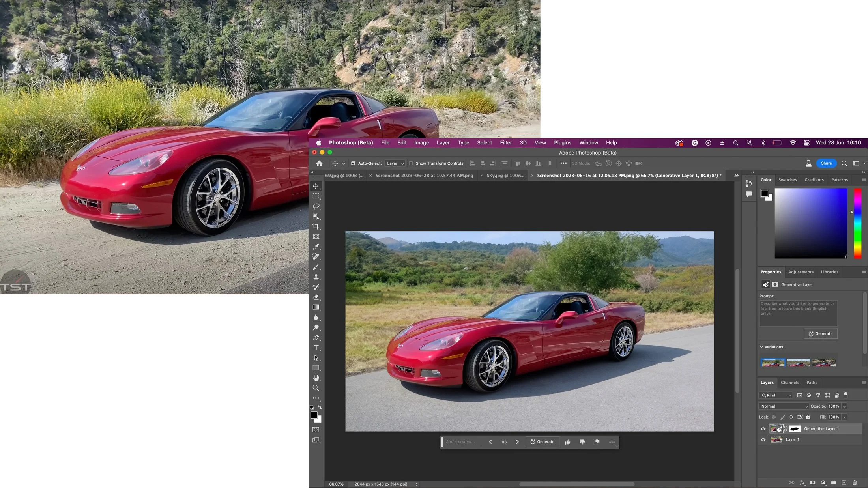Open Auto-Select Layer dropdown
The width and height of the screenshot is (868, 488).
click(395, 163)
